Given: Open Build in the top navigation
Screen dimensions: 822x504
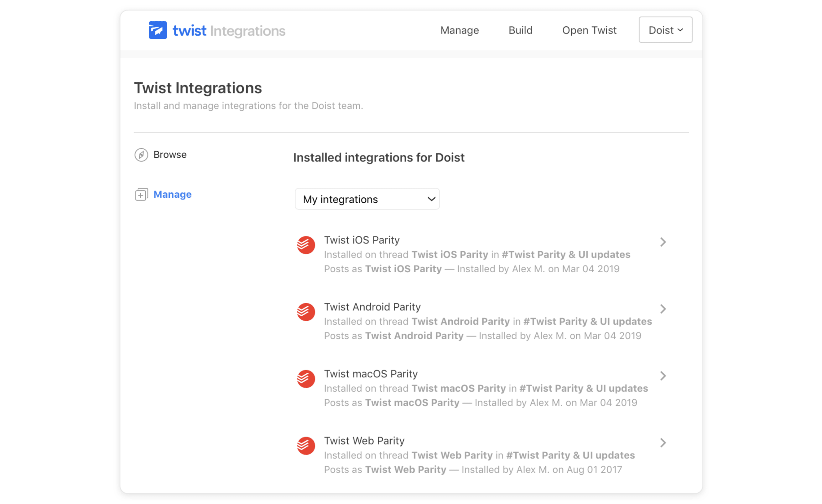Looking at the screenshot, I should (x=520, y=30).
